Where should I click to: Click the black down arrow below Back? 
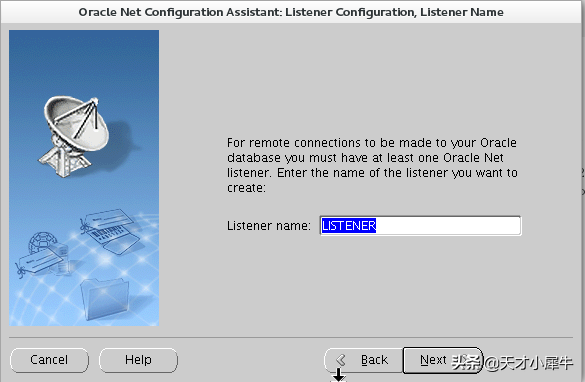(338, 375)
